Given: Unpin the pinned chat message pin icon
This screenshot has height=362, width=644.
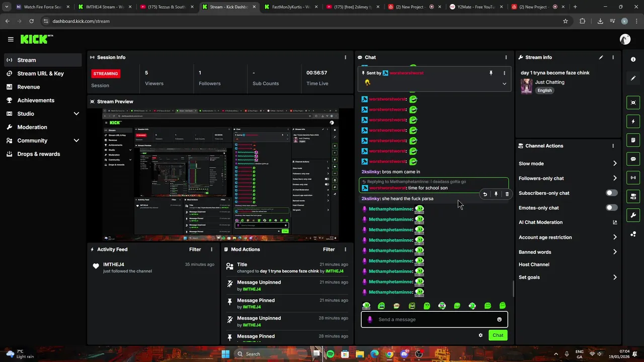Looking at the screenshot, I should [491, 73].
